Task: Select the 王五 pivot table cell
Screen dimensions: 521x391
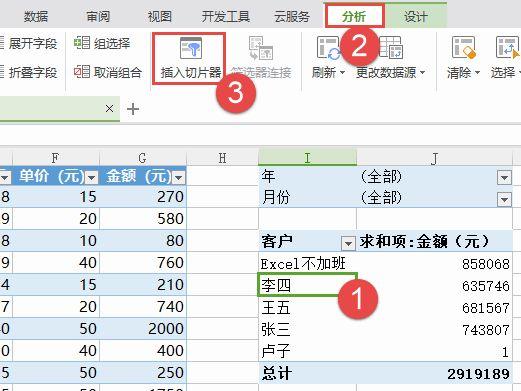Action: click(307, 307)
